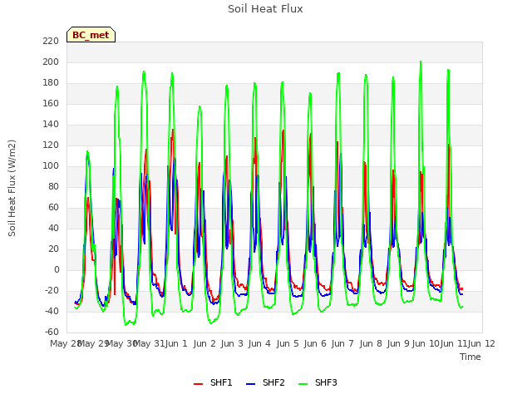This screenshot has height=399, width=532.
Task: Click the 80 y-axis tick label
Action: 53,186
